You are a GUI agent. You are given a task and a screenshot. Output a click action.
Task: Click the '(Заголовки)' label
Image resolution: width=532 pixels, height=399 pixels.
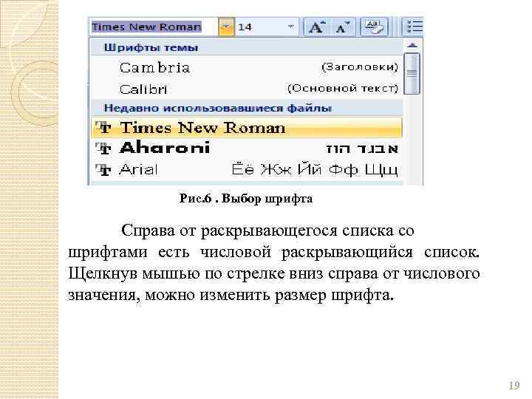(360, 66)
